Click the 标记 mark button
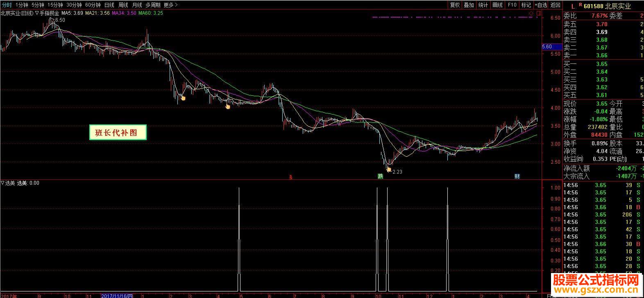644x298 pixels. tap(526, 5)
